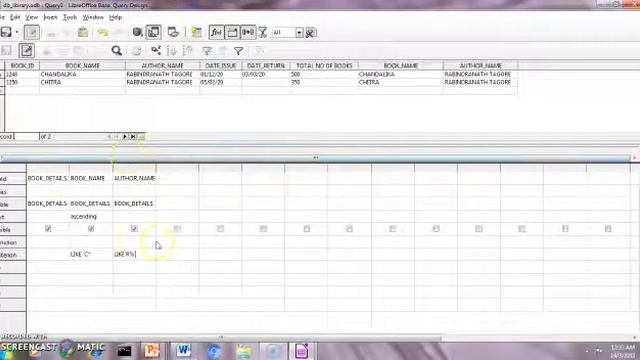The image size is (640, 360).
Task: Open AUTHOR_NAME Field cell dropdown
Action: [134, 178]
